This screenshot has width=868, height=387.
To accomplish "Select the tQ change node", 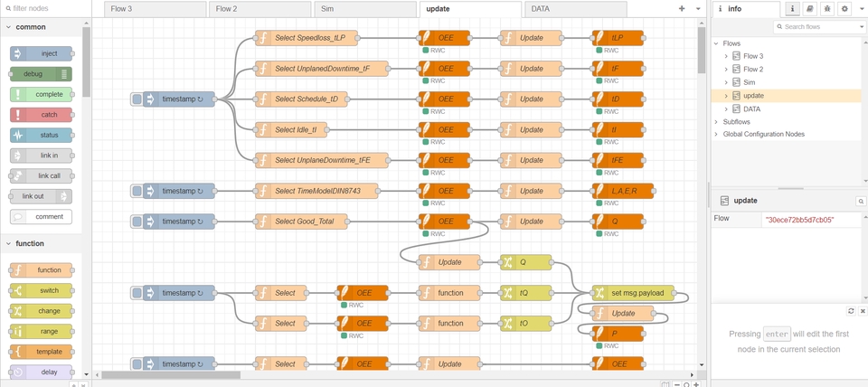I will pos(526,293).
